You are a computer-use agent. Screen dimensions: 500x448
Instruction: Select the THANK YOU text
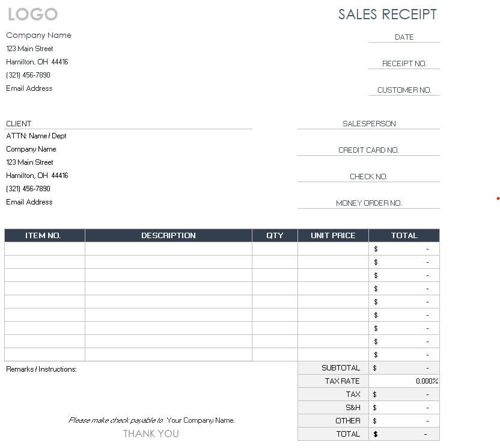click(x=151, y=434)
